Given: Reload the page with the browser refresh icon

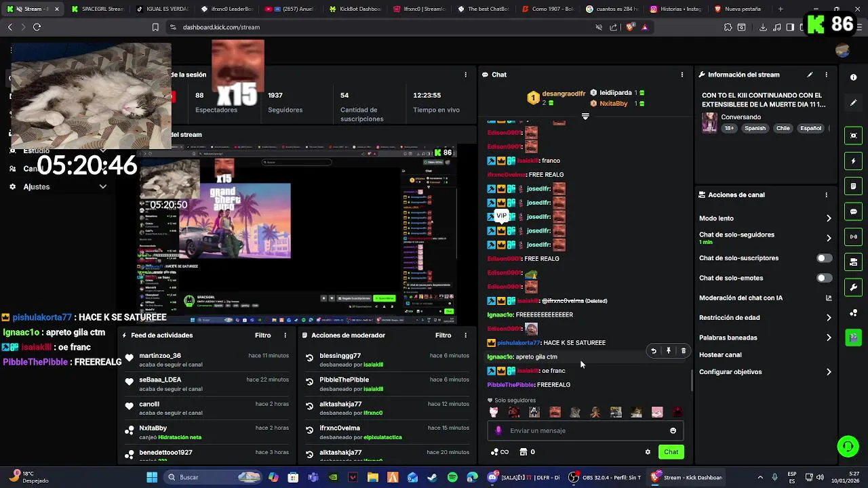Looking at the screenshot, I should click(x=37, y=27).
